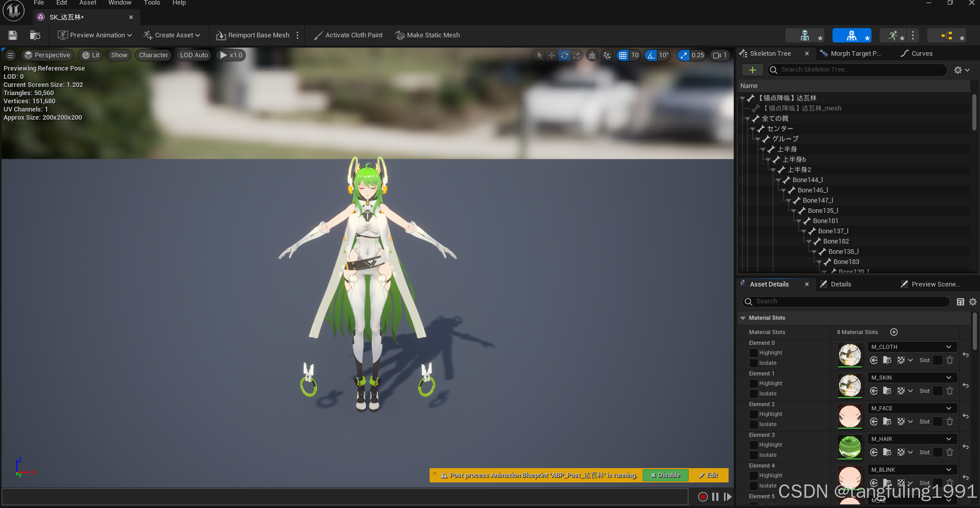This screenshot has width=980, height=508.
Task: Enable Isolate for Element 2
Action: click(x=753, y=425)
